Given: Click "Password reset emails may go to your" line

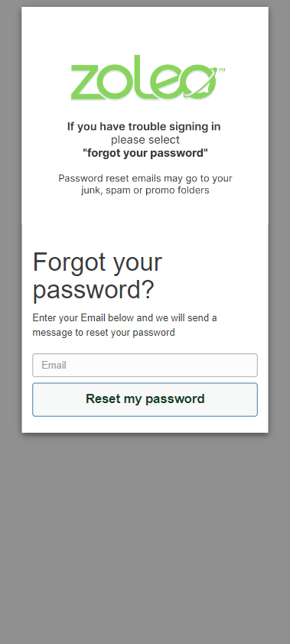Looking at the screenshot, I should 145,178.
